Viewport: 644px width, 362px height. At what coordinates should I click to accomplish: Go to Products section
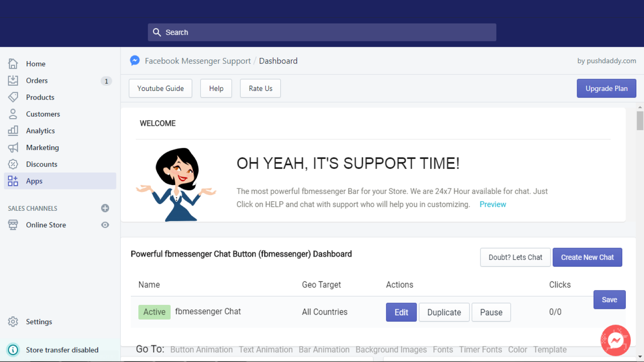(x=40, y=97)
